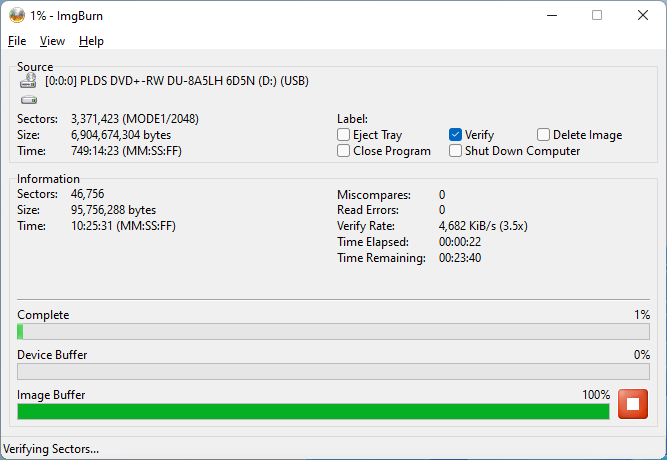
Task: Click the green Image Buffer bar
Action: pyautogui.click(x=312, y=411)
